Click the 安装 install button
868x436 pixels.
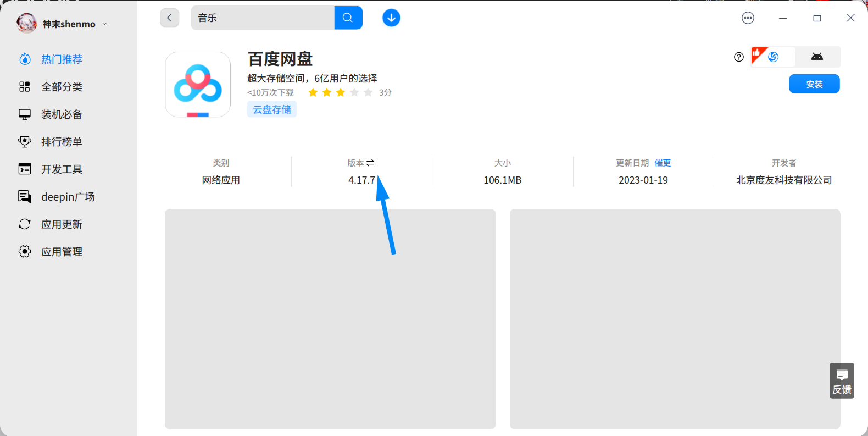click(814, 84)
